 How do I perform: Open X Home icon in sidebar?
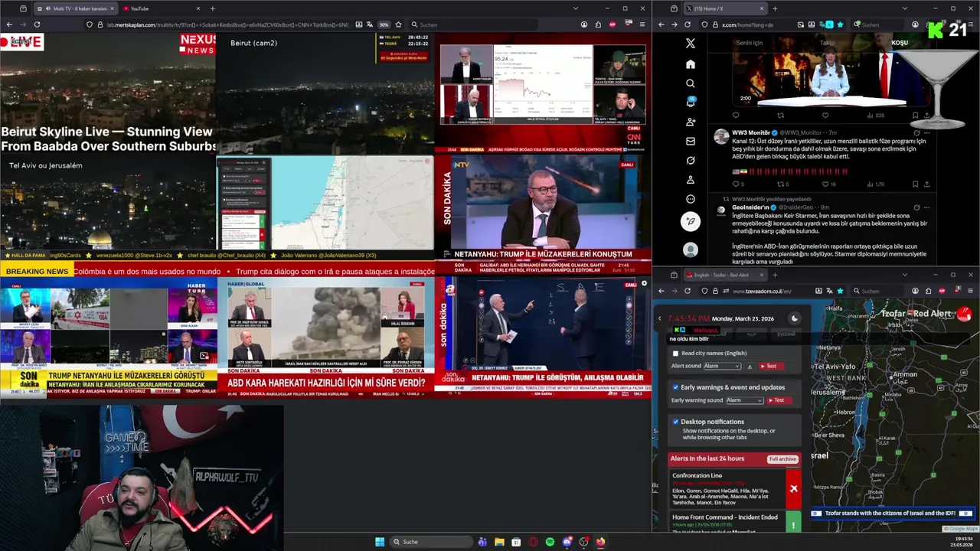[x=690, y=64]
